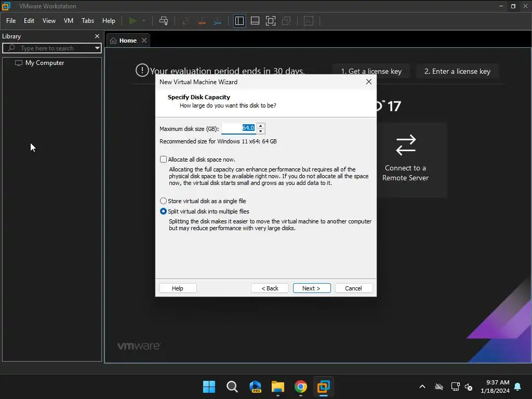
Task: Click the Revert to Snapshot icon
Action: [202, 21]
